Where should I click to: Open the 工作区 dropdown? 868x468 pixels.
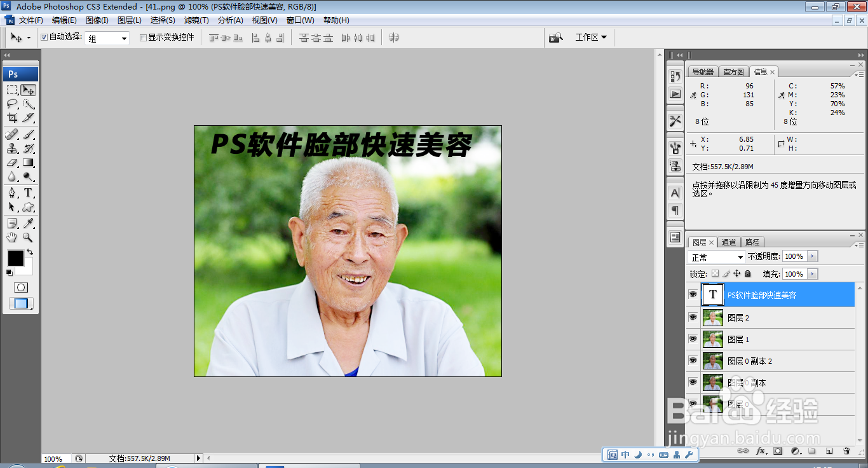coord(591,37)
